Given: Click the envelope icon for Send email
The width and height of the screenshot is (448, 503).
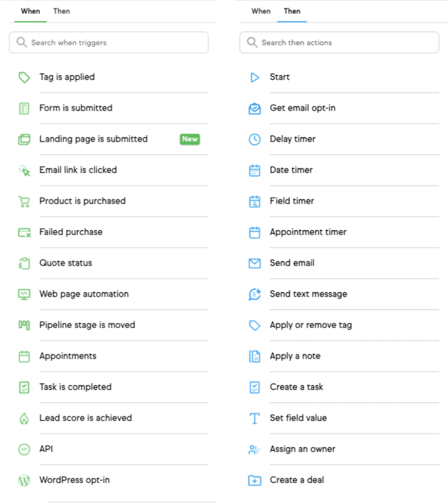Looking at the screenshot, I should [255, 263].
